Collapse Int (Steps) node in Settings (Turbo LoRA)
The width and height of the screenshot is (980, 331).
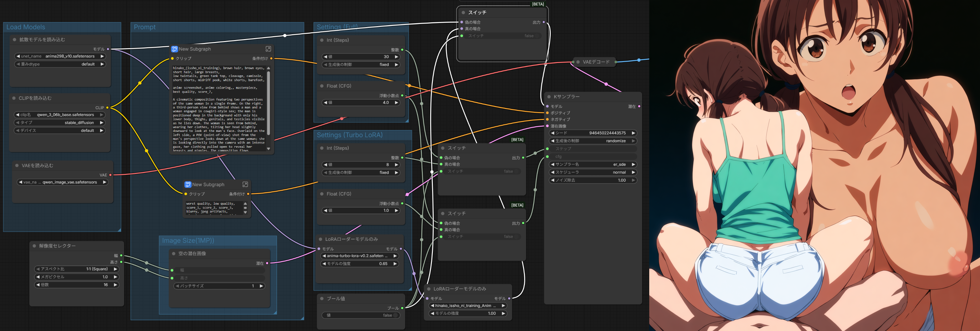click(322, 148)
